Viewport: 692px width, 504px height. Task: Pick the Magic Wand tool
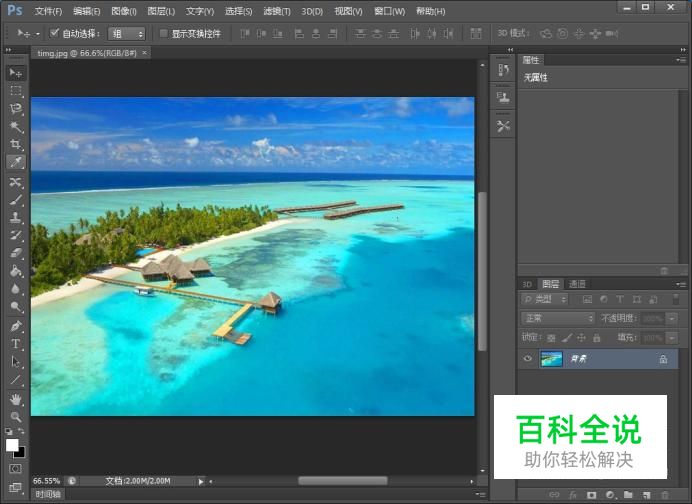[x=16, y=126]
